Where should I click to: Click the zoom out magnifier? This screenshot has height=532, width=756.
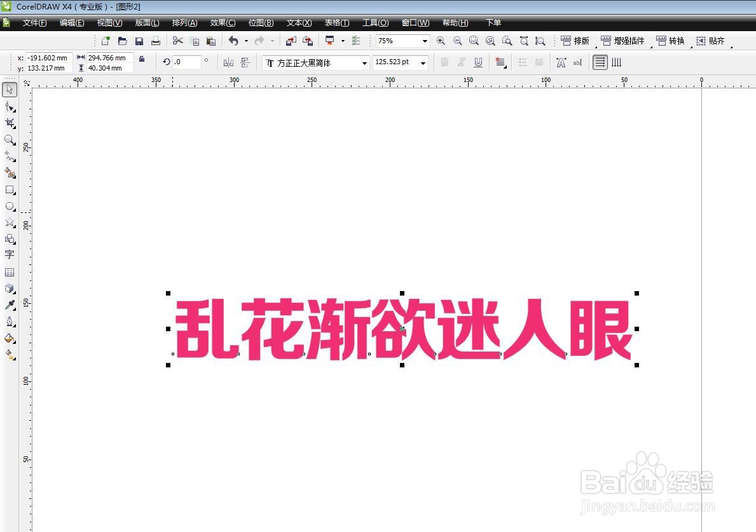tap(458, 41)
